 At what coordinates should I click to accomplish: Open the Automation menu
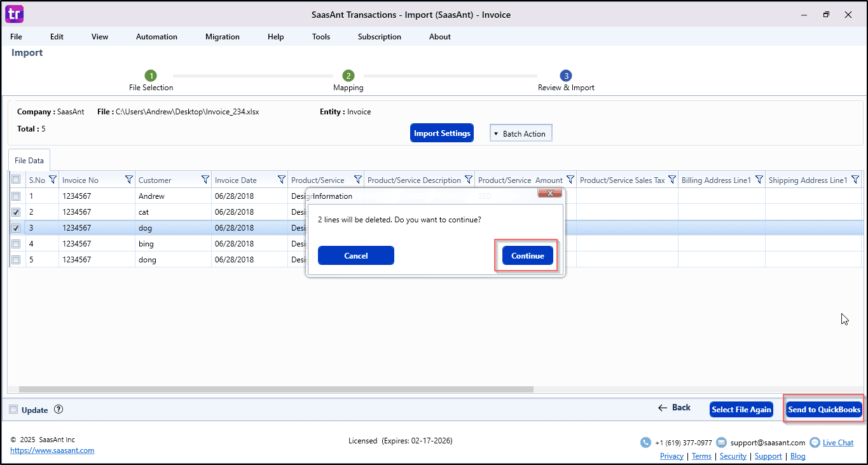(x=156, y=37)
